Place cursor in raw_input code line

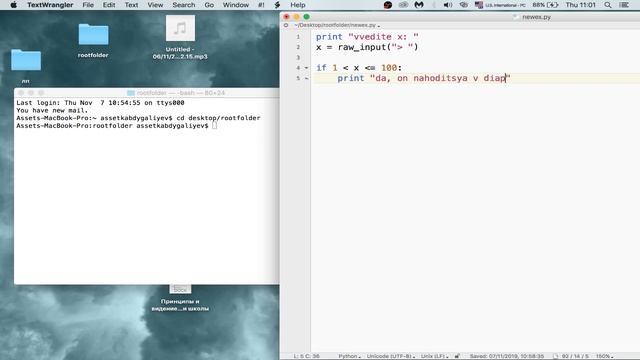coord(367,47)
